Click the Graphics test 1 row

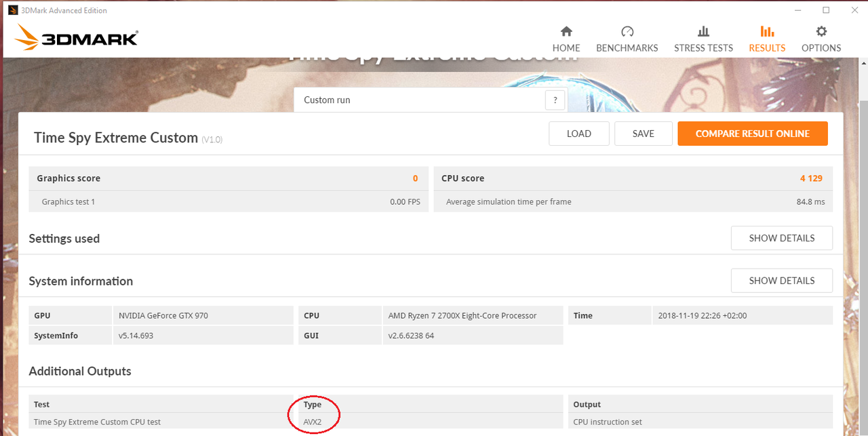[x=229, y=201]
